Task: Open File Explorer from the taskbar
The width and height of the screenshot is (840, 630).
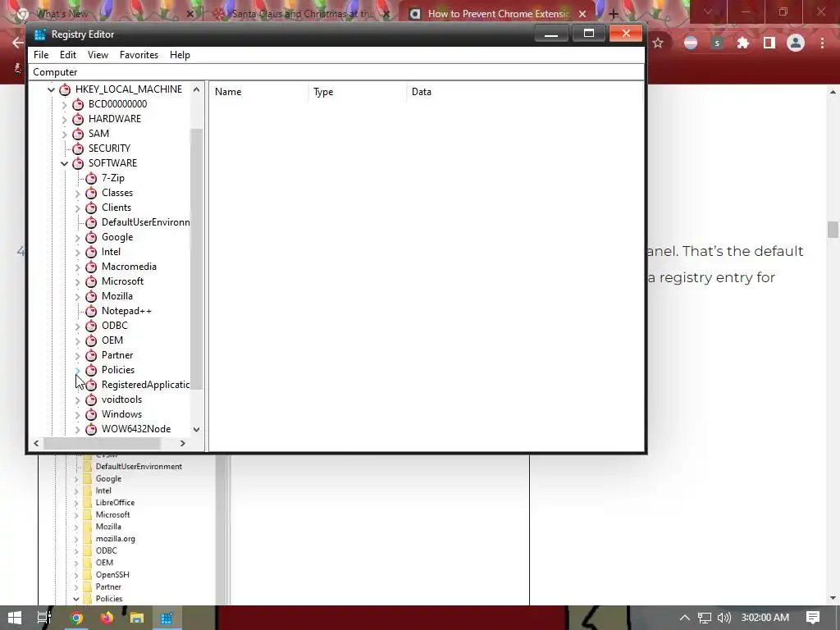Action: (x=137, y=618)
